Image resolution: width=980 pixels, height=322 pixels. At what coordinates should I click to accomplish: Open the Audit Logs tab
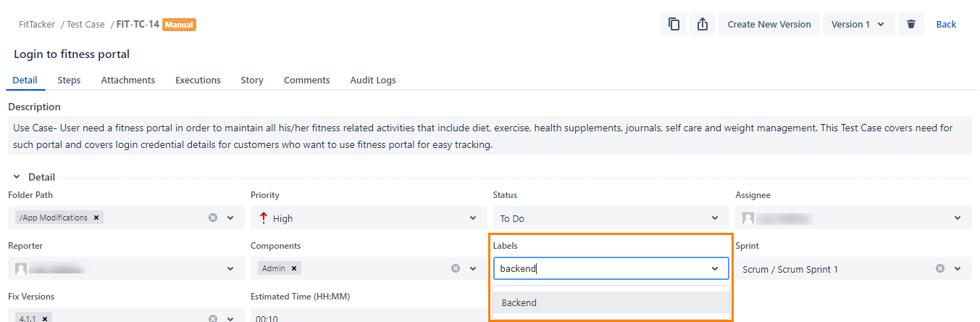coord(373,80)
